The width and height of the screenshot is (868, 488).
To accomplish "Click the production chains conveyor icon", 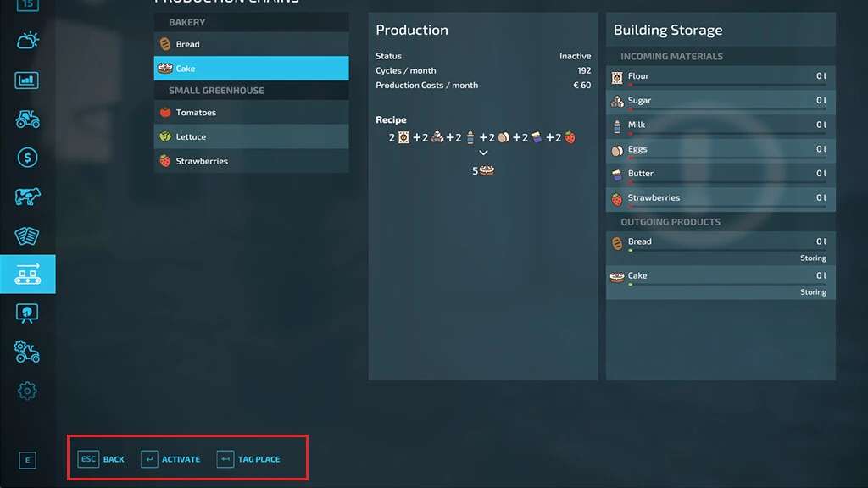I will coord(27,274).
